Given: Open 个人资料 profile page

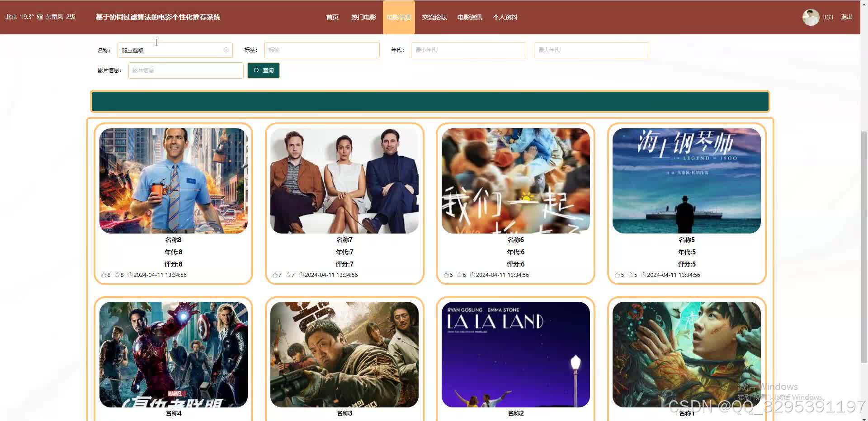Looking at the screenshot, I should coord(505,17).
